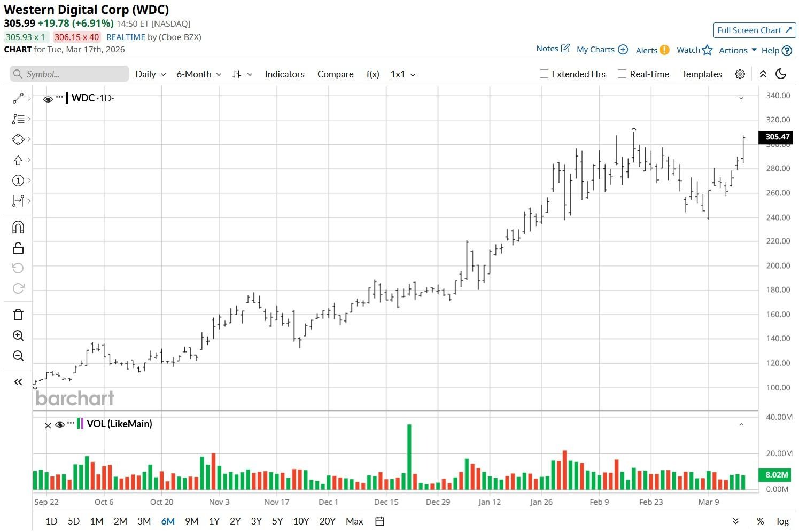
Task: Open Help question mark icon
Action: 787,51
